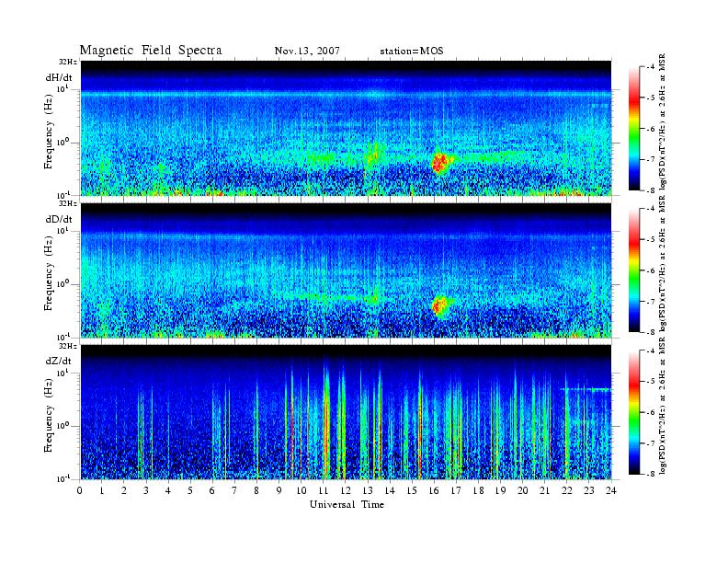Click x-axis tick label "5"
The width and height of the screenshot is (728, 563).
coord(190,490)
